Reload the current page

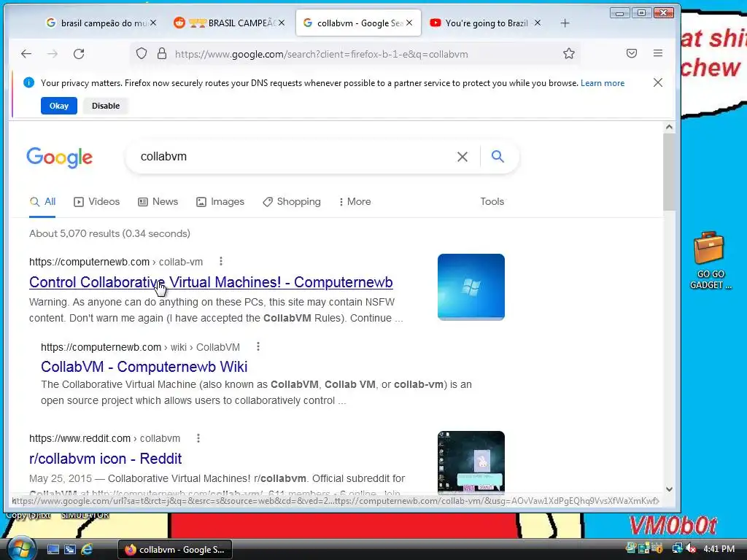tap(79, 54)
